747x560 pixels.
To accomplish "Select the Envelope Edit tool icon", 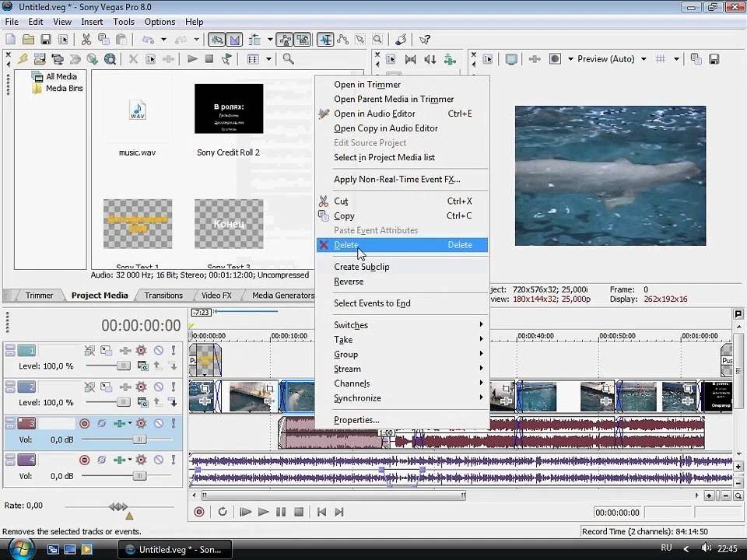I will click(x=343, y=40).
